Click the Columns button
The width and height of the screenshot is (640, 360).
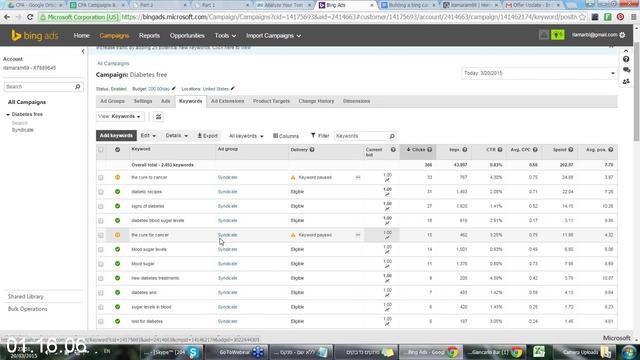286,136
